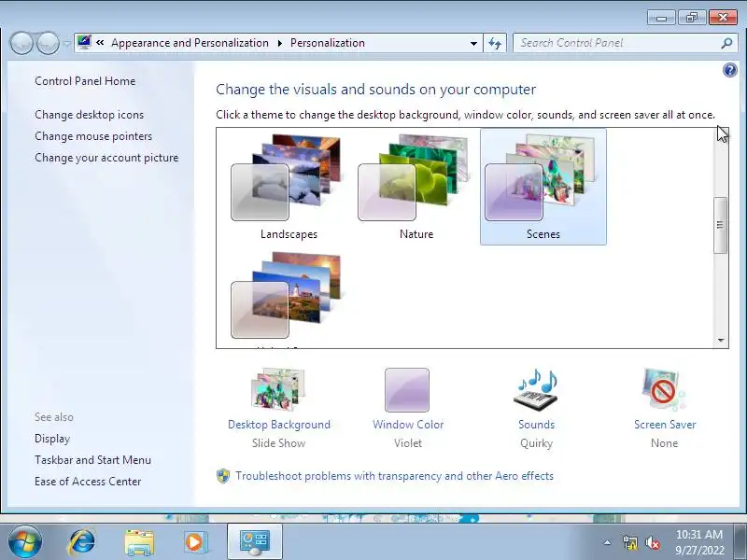Click the Sounds link text
Viewport: 747px width, 560px height.
pyautogui.click(x=536, y=425)
